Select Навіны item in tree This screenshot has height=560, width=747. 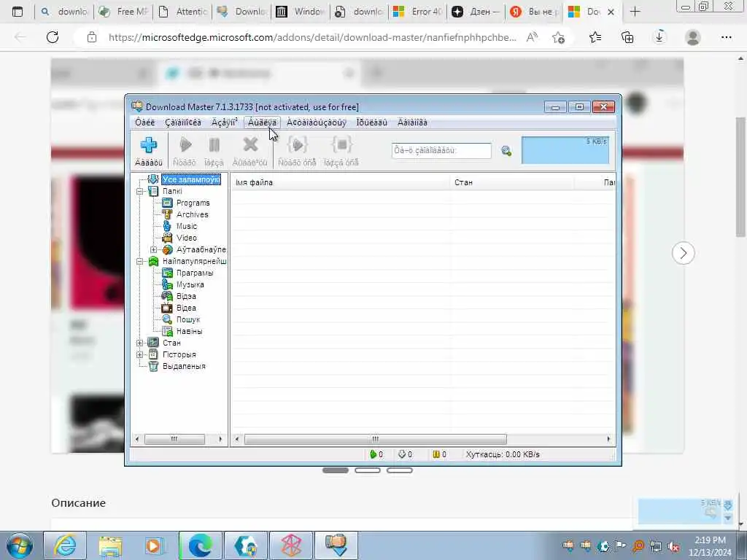click(x=189, y=332)
